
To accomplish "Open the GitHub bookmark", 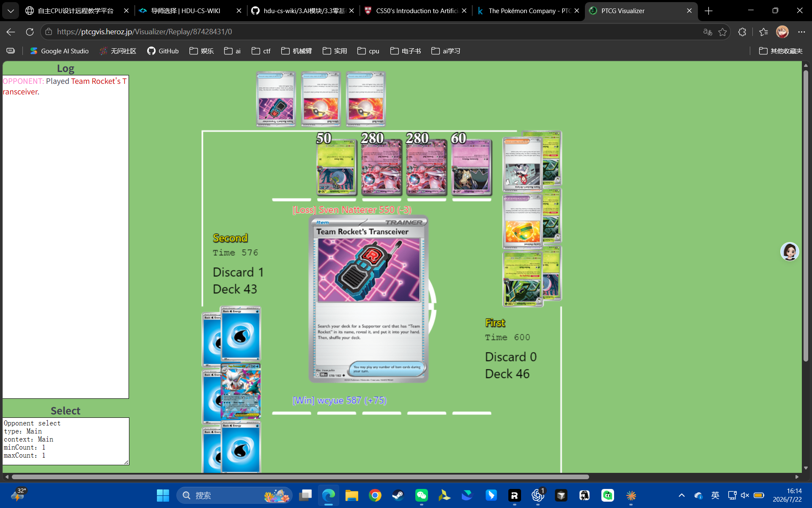I will click(163, 51).
